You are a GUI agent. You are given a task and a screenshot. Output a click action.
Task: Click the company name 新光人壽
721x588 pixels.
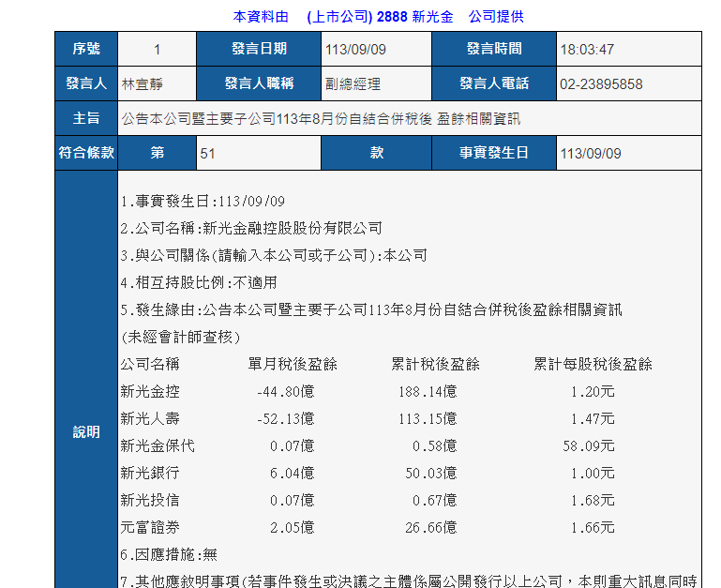pyautogui.click(x=149, y=418)
